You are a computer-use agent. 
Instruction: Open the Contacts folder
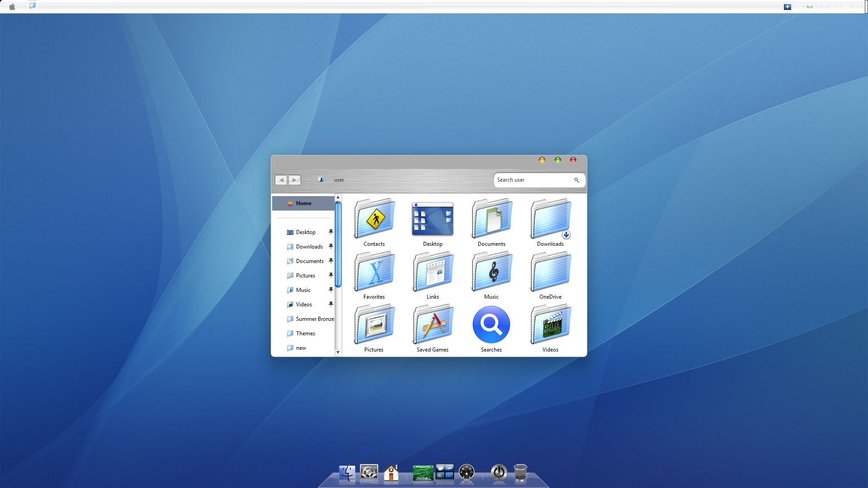click(x=374, y=219)
